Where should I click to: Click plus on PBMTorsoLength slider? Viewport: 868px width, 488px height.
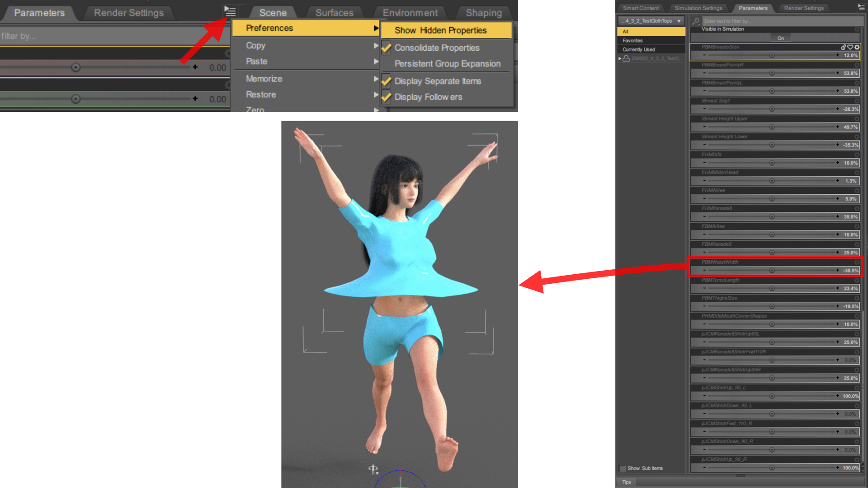click(838, 288)
